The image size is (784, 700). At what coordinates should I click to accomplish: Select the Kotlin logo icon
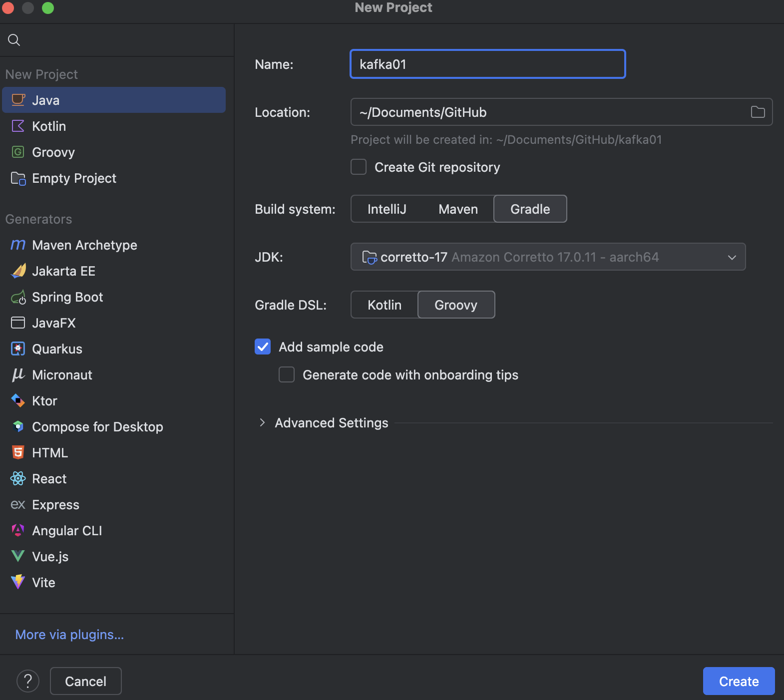[x=18, y=126]
